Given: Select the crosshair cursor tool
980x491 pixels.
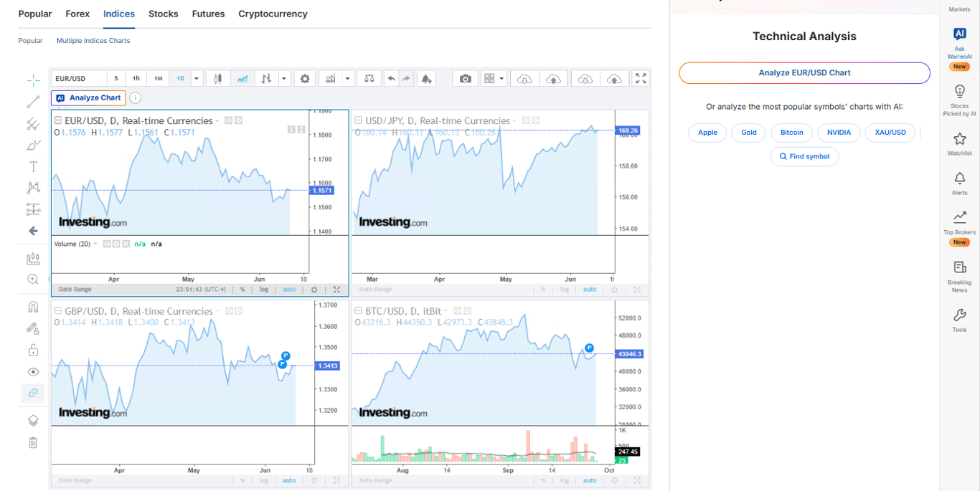Looking at the screenshot, I should [33, 81].
